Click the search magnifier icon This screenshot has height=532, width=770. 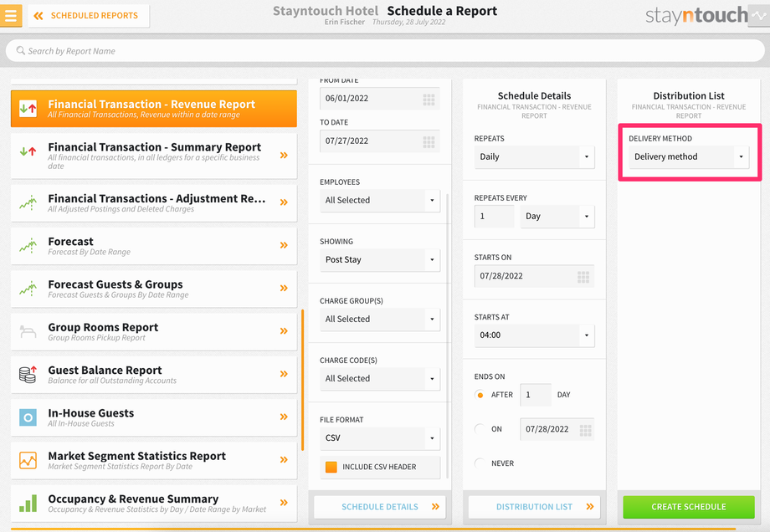click(x=20, y=50)
